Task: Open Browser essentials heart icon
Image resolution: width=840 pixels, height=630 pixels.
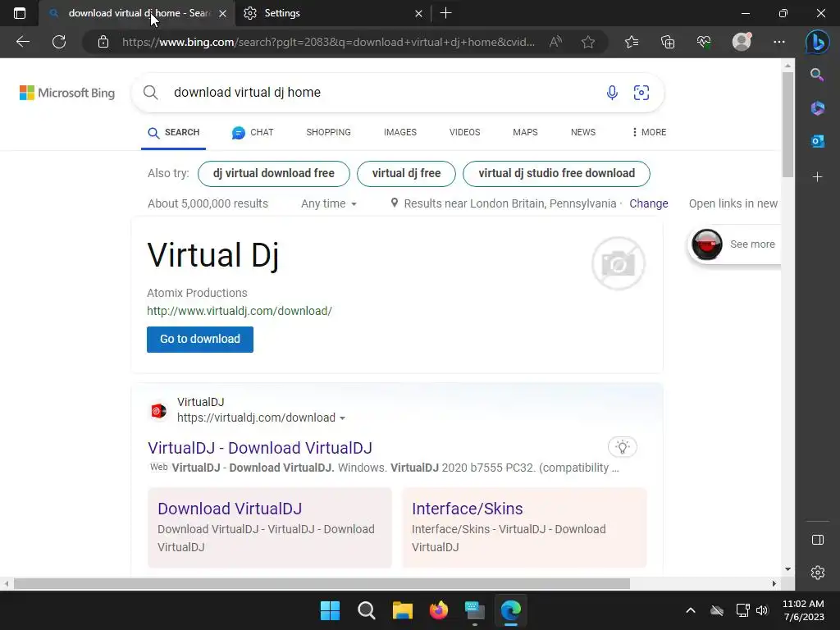Action: tap(704, 42)
